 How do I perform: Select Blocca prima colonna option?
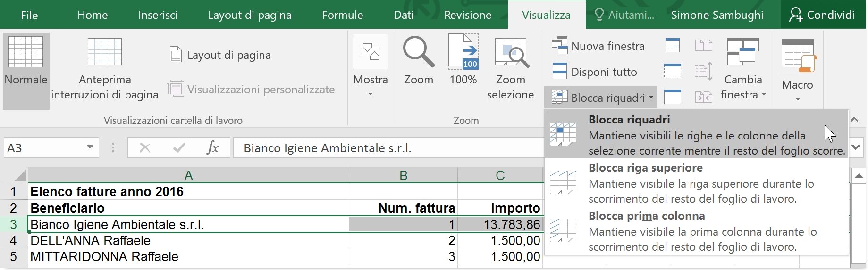(x=697, y=231)
